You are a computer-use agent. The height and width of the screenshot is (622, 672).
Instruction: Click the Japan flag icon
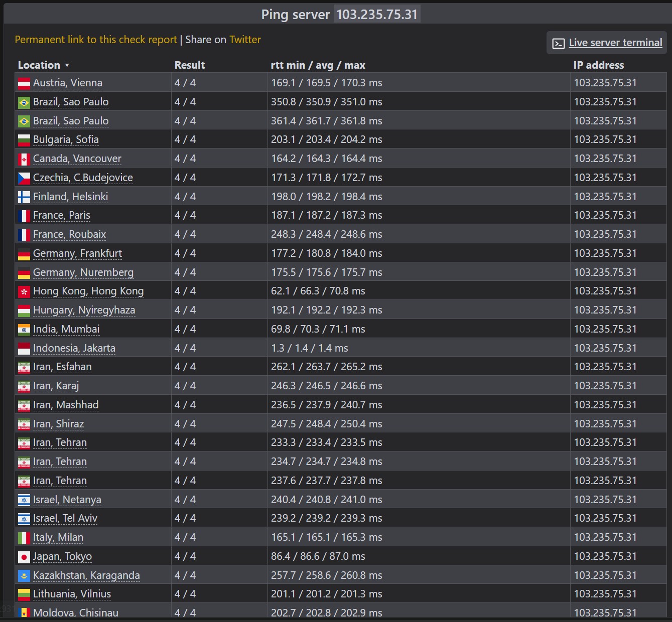pos(24,557)
